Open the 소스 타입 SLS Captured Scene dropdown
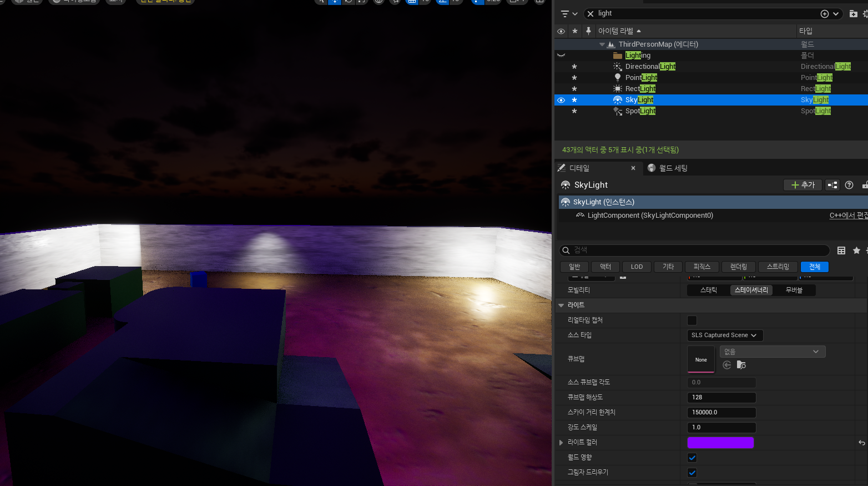Screen dimensions: 868x486 click(x=725, y=335)
